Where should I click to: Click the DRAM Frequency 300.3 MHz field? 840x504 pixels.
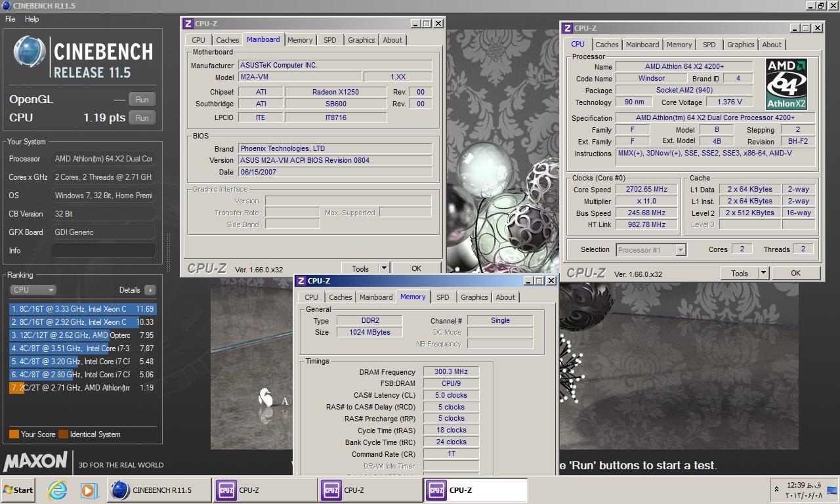click(451, 372)
